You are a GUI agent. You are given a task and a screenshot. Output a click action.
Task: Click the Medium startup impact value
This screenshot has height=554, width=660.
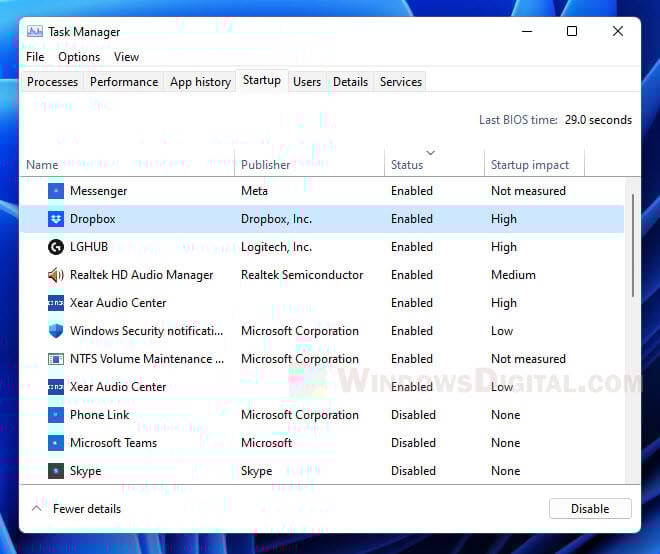click(x=513, y=275)
